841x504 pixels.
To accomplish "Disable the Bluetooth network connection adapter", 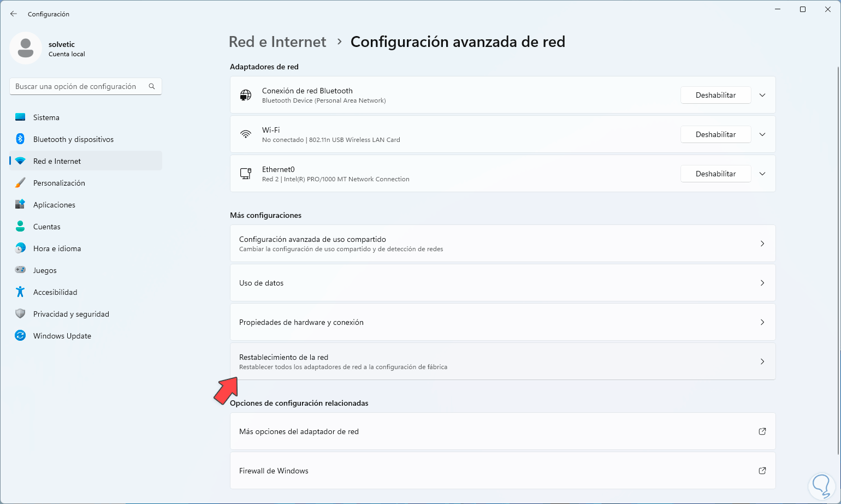I will click(715, 95).
